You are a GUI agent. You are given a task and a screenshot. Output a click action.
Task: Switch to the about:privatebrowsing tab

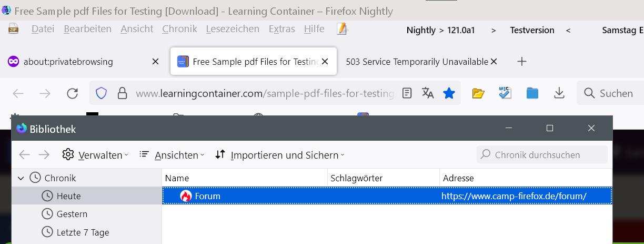(x=68, y=62)
